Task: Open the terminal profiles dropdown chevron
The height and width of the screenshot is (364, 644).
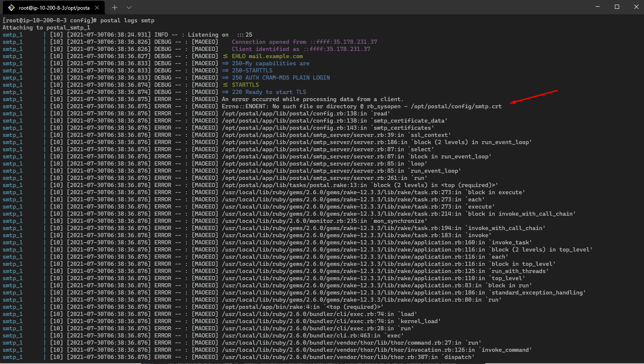Action: (x=129, y=8)
